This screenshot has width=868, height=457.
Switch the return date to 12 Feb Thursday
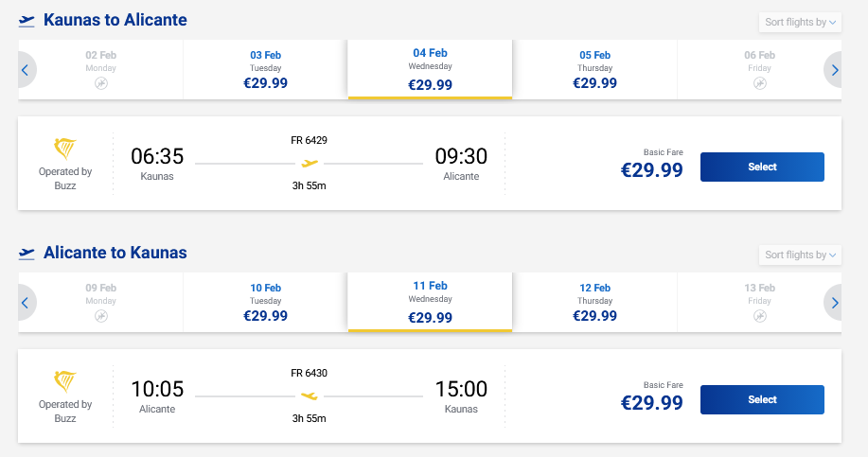click(595, 303)
